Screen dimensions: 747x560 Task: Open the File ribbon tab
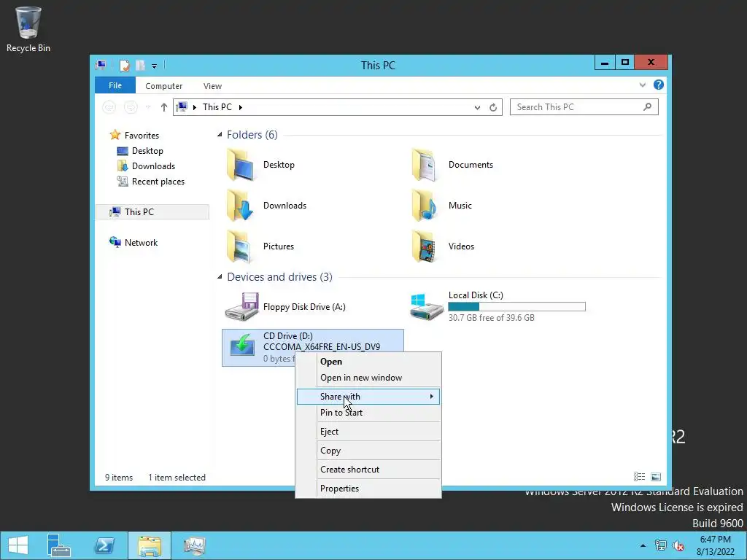coord(115,85)
